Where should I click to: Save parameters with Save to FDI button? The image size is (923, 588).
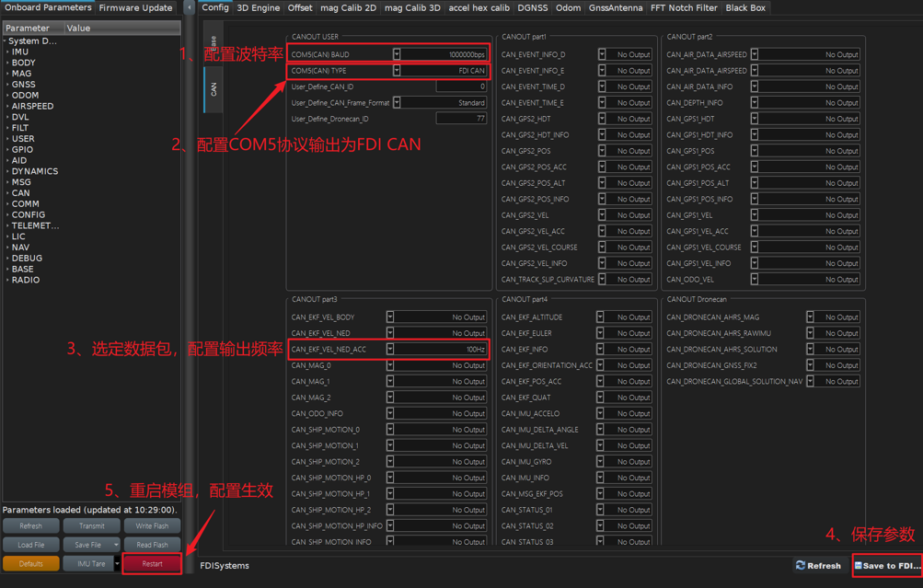point(887,566)
